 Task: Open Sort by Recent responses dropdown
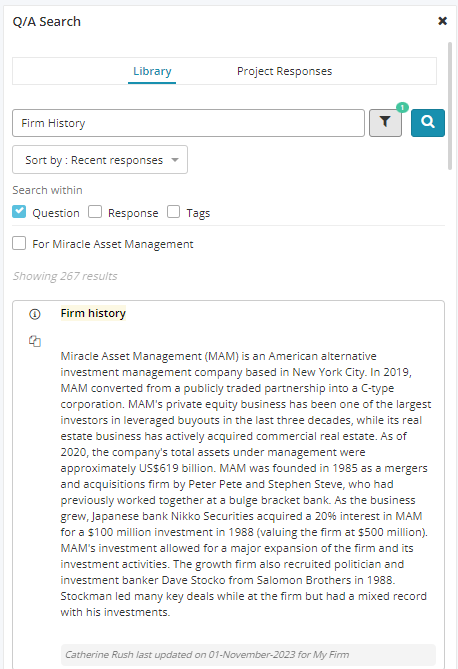[100, 160]
